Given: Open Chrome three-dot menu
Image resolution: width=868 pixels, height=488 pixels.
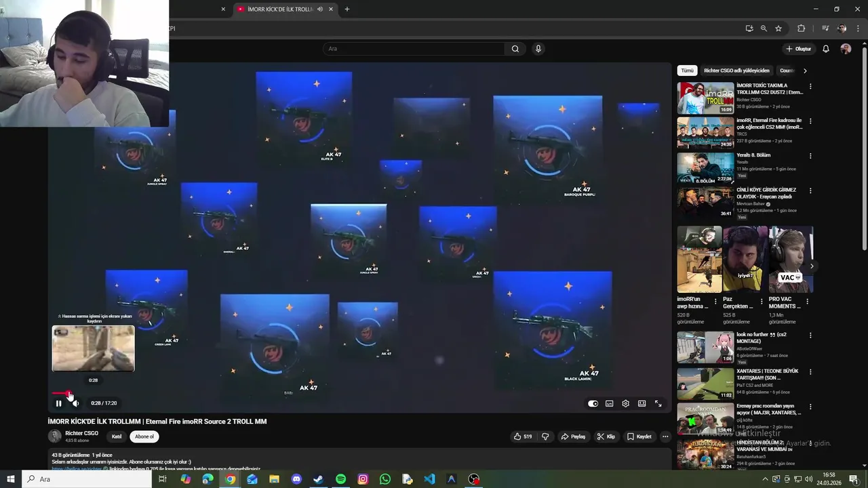Looking at the screenshot, I should click(858, 28).
